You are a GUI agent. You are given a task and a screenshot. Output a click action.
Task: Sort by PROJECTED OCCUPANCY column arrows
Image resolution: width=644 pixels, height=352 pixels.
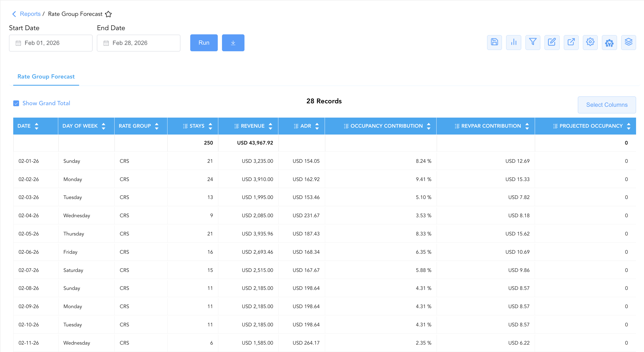pyautogui.click(x=629, y=126)
